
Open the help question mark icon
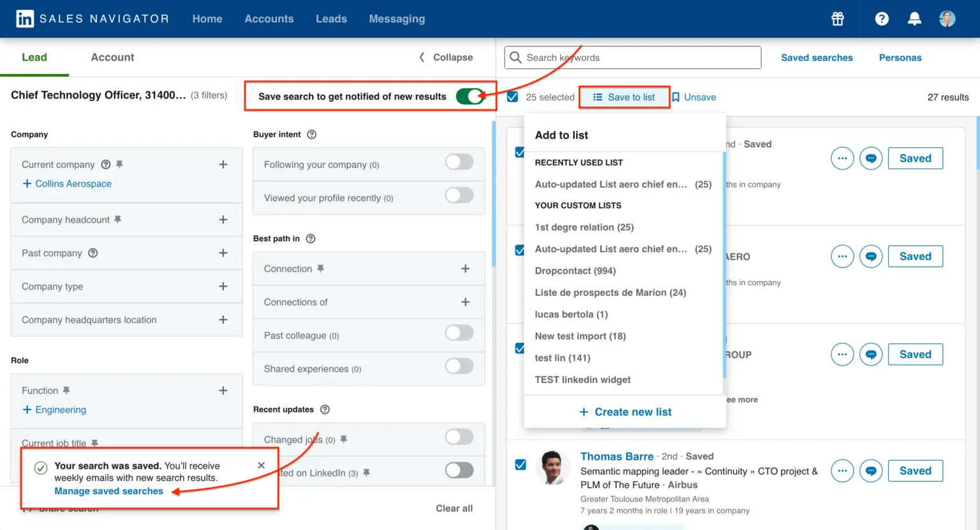pyautogui.click(x=882, y=19)
